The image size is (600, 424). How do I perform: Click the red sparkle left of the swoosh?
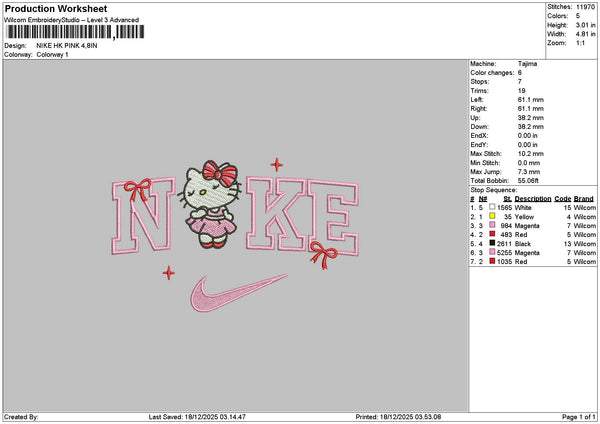pyautogui.click(x=169, y=273)
